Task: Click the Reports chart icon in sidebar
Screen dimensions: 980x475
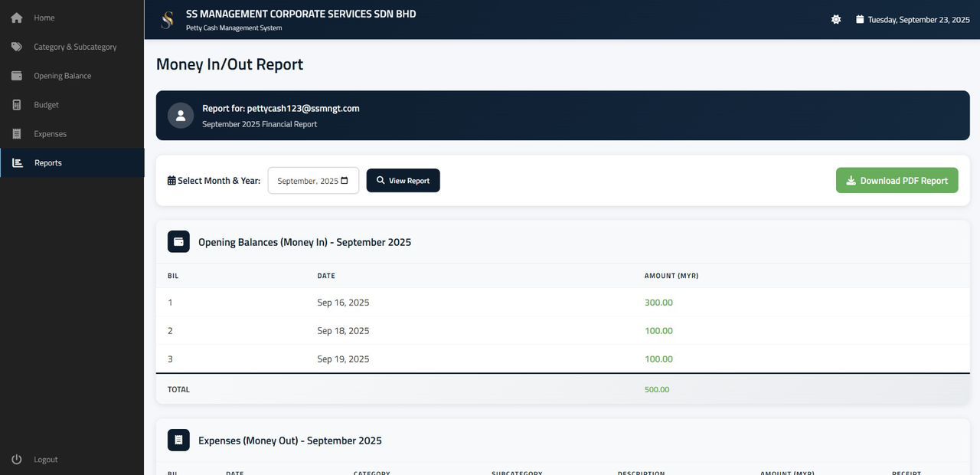Action: [18, 163]
